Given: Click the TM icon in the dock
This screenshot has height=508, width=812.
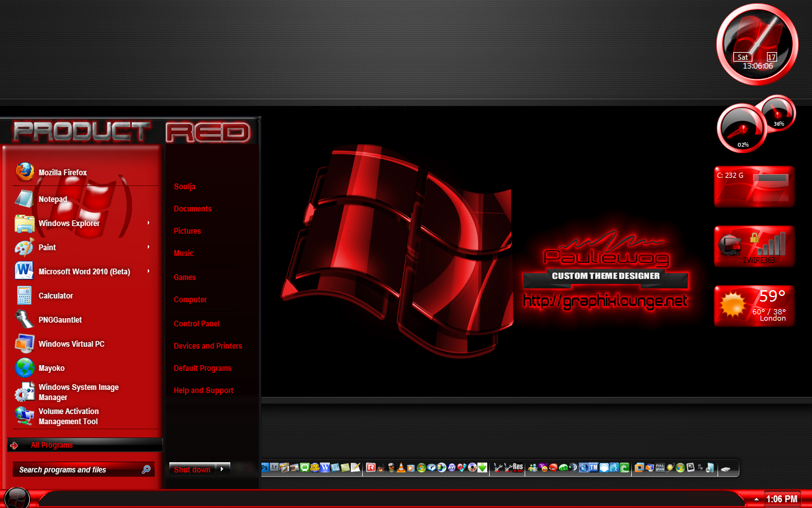Looking at the screenshot, I should pos(594,467).
